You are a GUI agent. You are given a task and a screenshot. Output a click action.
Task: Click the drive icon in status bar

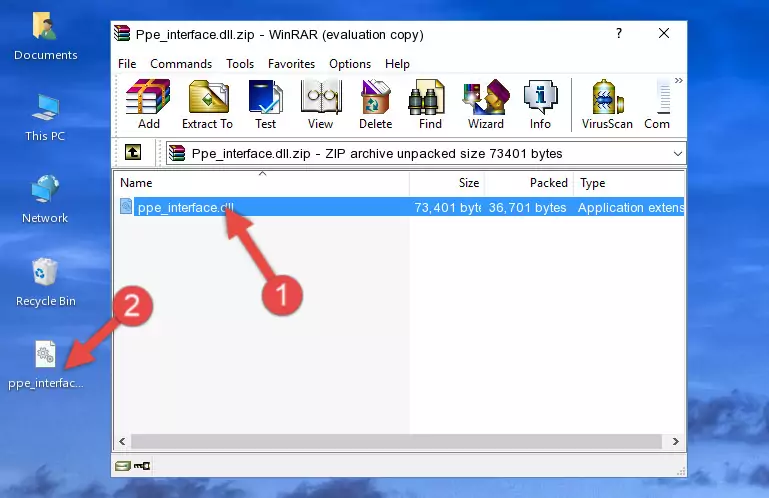pos(123,466)
